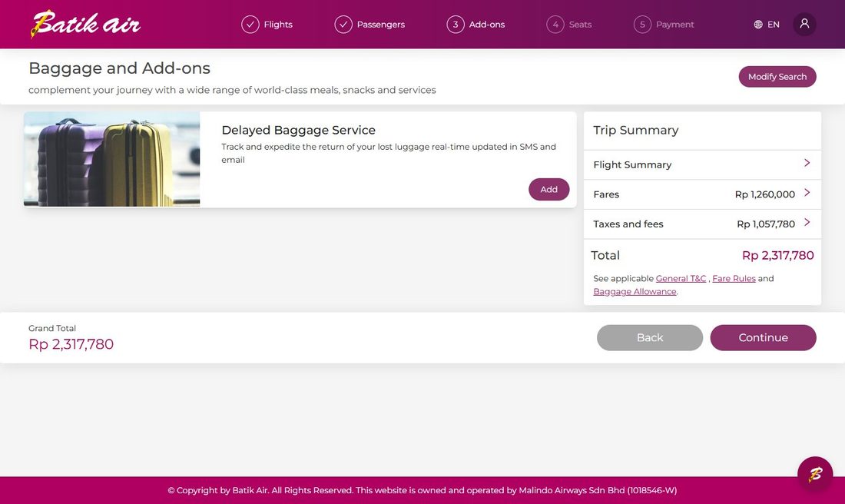The image size is (845, 504).
Task: Click the Baggage and Add-ons heading
Action: click(119, 68)
